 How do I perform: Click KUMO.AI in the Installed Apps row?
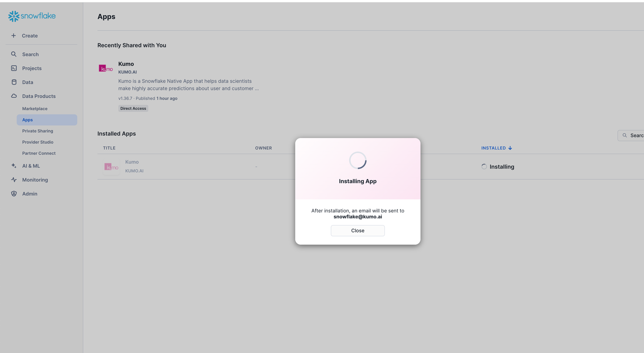[134, 171]
